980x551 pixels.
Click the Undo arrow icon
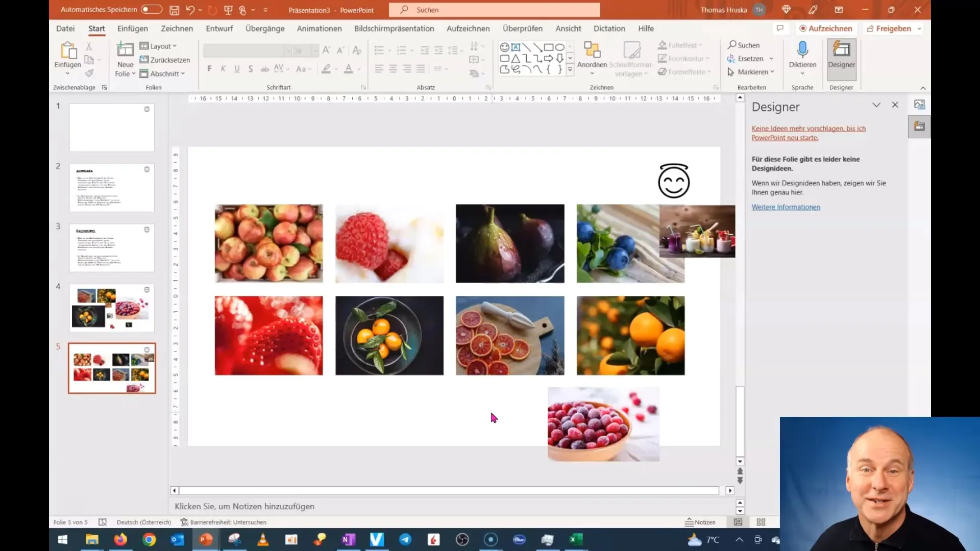click(190, 10)
